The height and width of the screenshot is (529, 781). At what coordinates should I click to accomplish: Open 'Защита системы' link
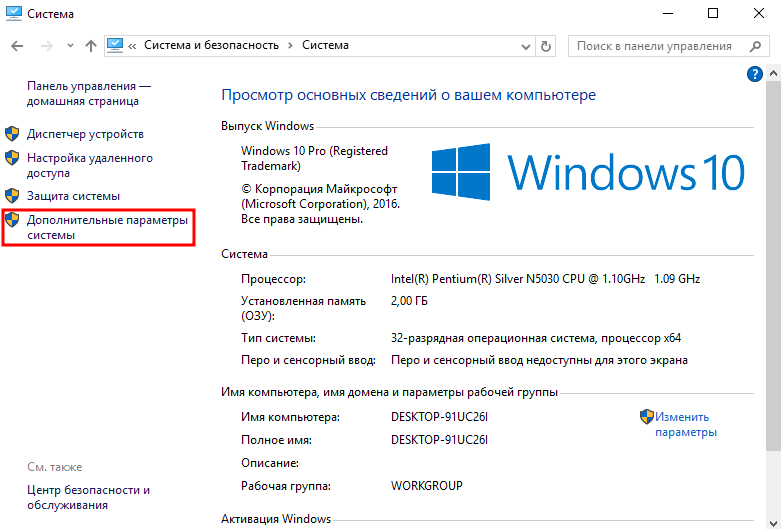[x=73, y=196]
